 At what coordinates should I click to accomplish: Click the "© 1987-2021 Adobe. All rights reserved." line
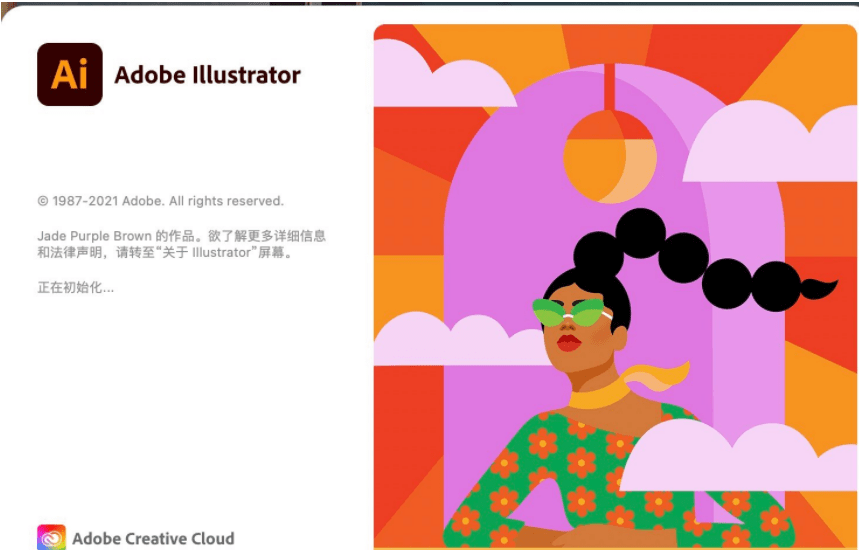[161, 201]
